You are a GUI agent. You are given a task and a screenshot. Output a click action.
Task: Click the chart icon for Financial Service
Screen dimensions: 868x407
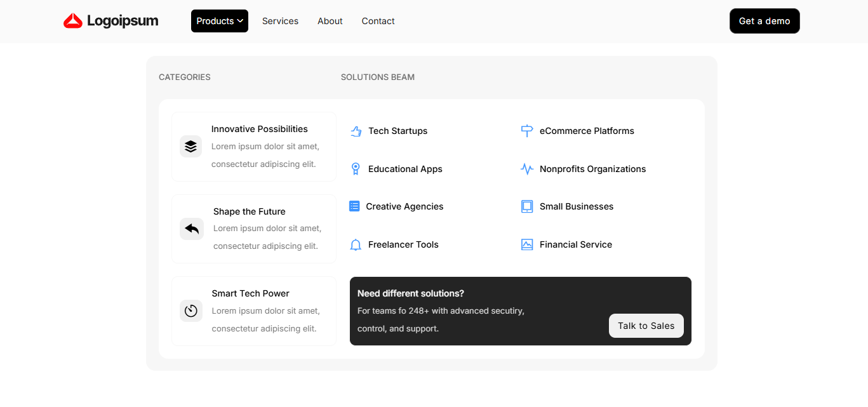click(527, 244)
